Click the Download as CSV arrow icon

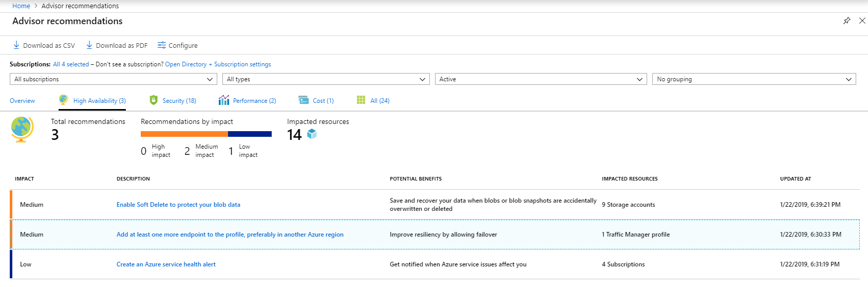pos(16,45)
